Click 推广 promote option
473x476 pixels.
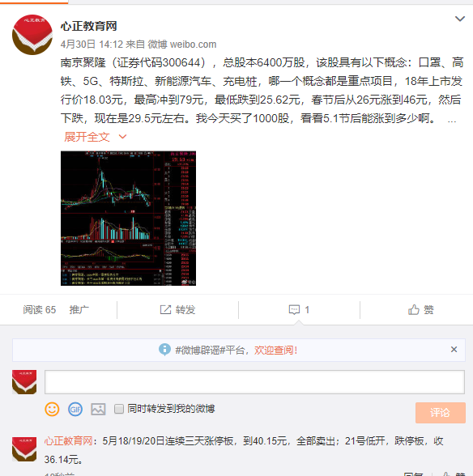tap(79, 309)
